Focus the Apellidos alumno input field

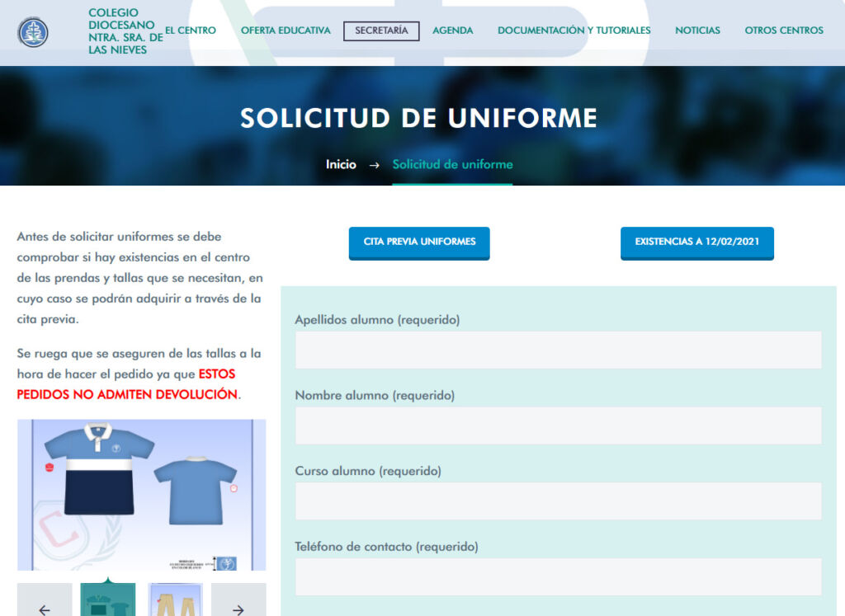tap(558, 350)
